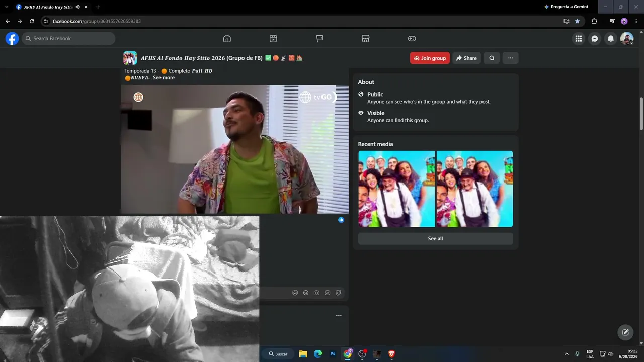
Task: Open the microphone tray icon
Action: (x=577, y=354)
